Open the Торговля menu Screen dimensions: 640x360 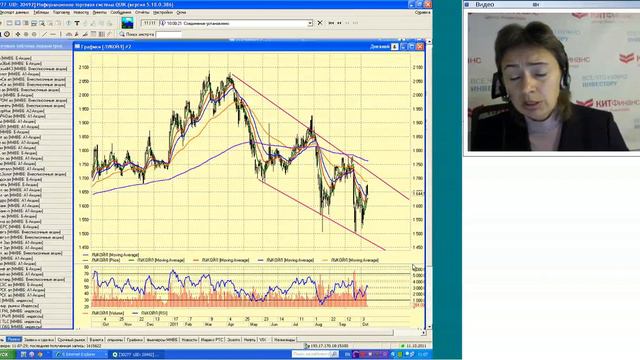tap(61, 13)
